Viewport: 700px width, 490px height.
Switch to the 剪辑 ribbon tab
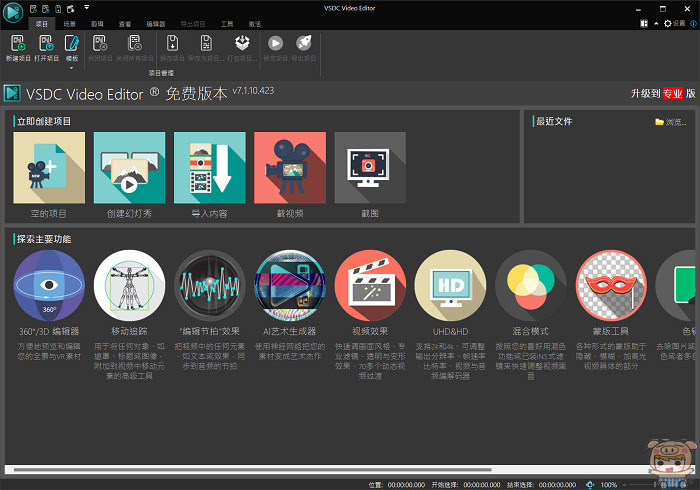click(x=97, y=24)
